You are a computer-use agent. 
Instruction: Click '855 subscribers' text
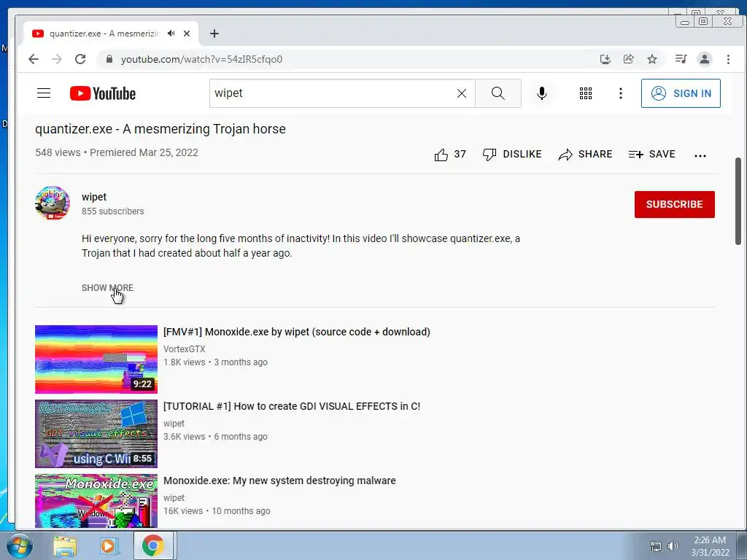tap(112, 211)
